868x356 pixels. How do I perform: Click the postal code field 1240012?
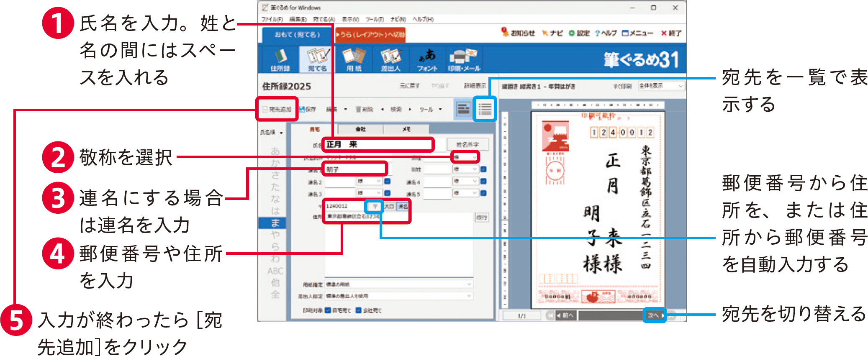point(346,206)
